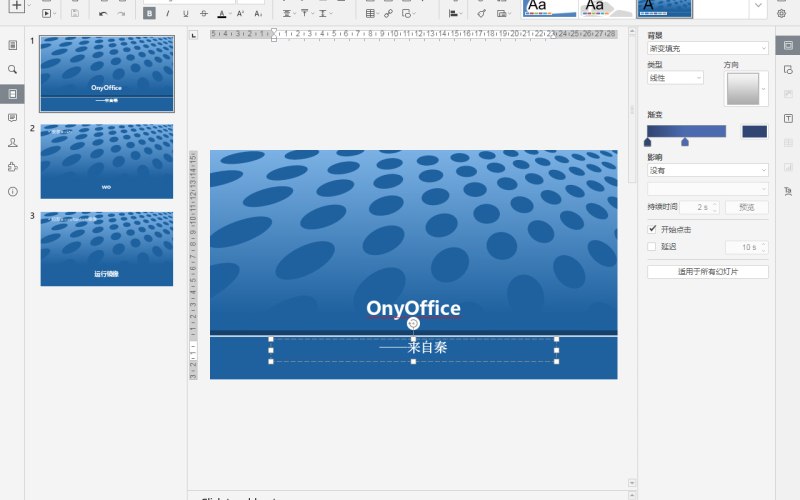Click the 10 s delay field

[746, 247]
